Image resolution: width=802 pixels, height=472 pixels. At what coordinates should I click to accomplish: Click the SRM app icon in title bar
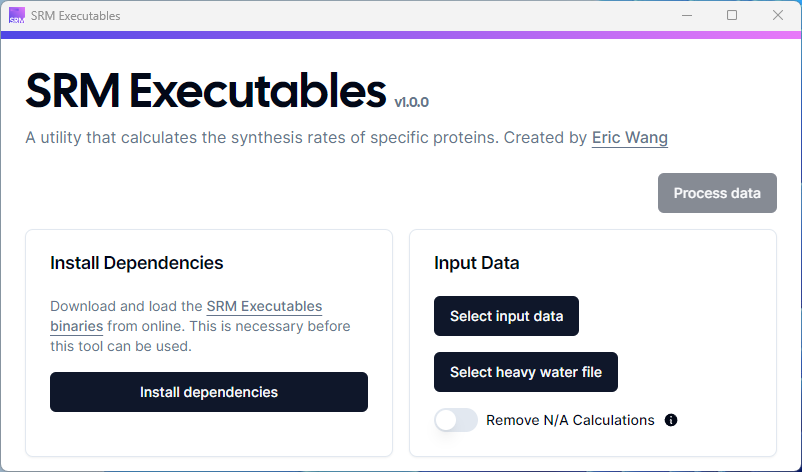tap(16, 16)
